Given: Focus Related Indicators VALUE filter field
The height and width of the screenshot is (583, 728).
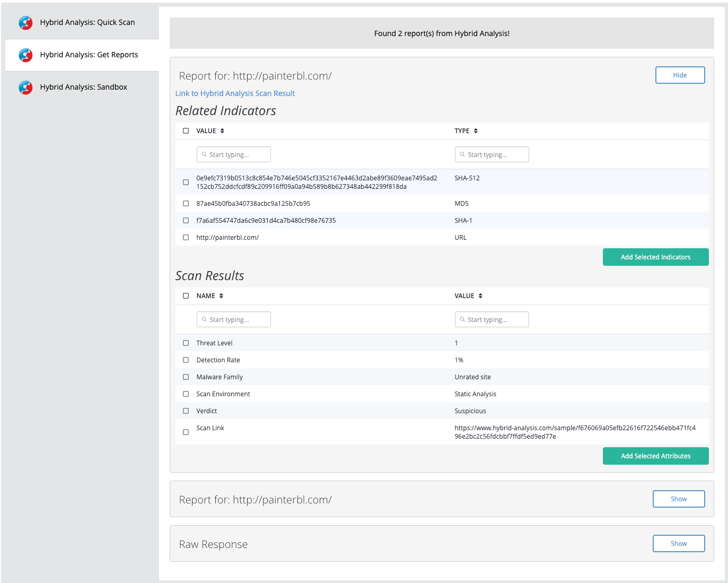Looking at the screenshot, I should [234, 154].
